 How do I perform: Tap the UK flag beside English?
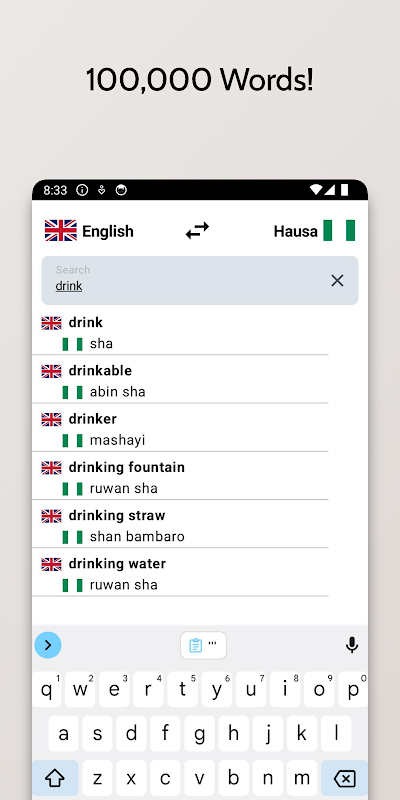coord(61,231)
